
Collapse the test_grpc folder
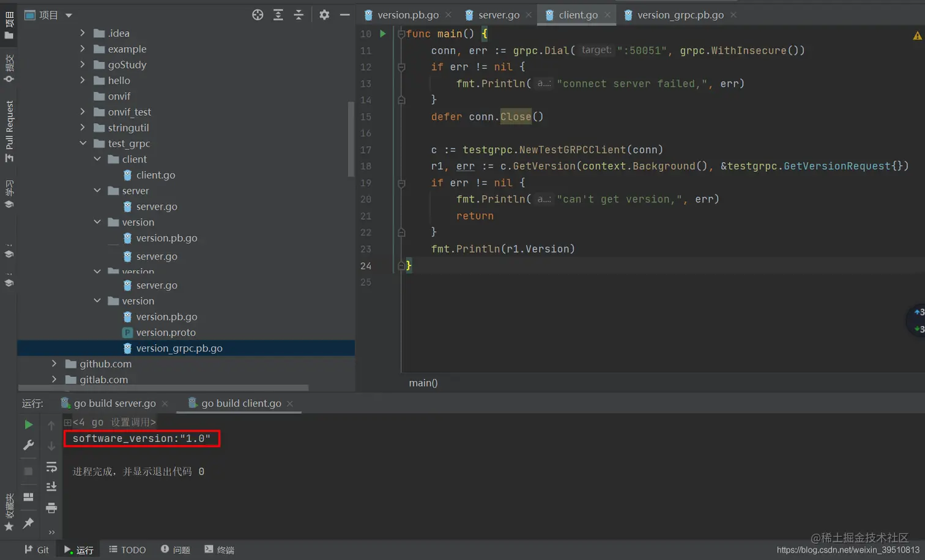(x=83, y=143)
